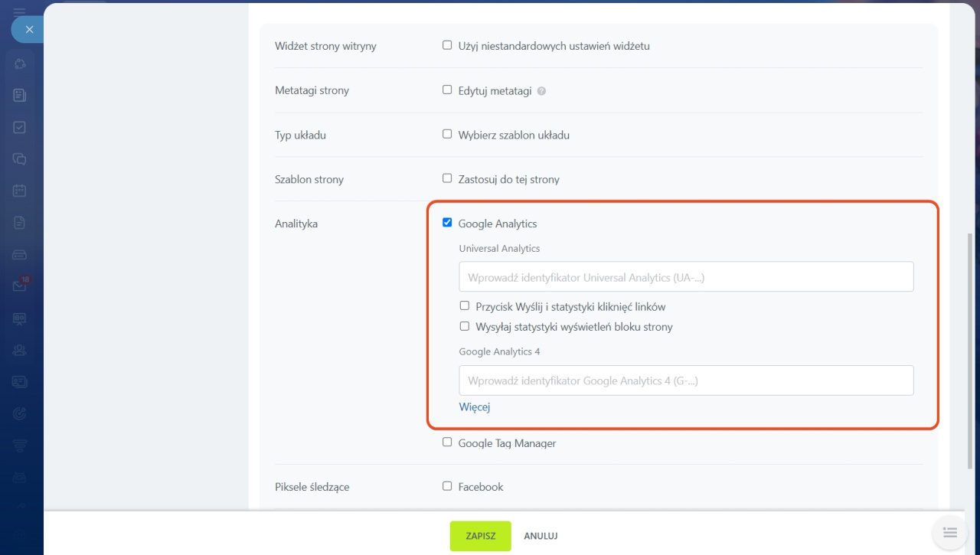Click into the Google Analytics 4 ID field
This screenshot has height=555, width=980.
tap(686, 380)
